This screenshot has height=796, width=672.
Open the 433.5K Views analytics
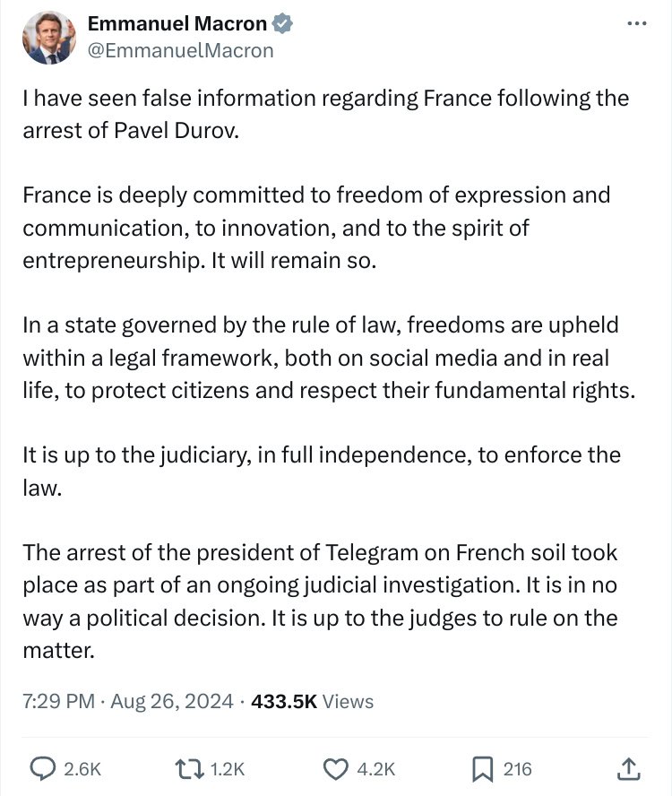[312, 701]
